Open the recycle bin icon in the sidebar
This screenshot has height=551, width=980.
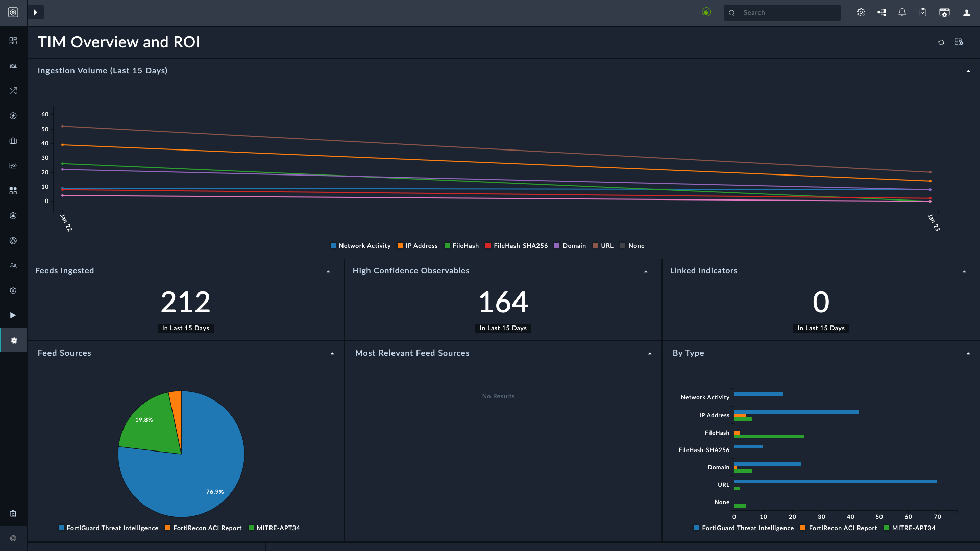click(x=13, y=514)
